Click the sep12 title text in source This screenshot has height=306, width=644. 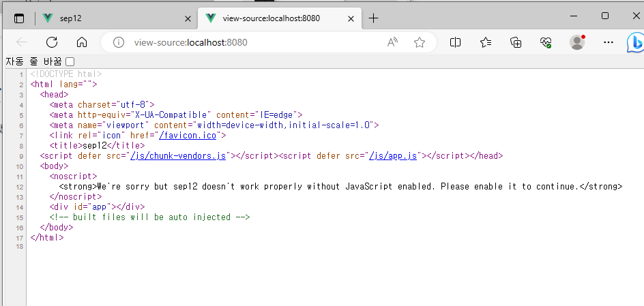point(95,146)
